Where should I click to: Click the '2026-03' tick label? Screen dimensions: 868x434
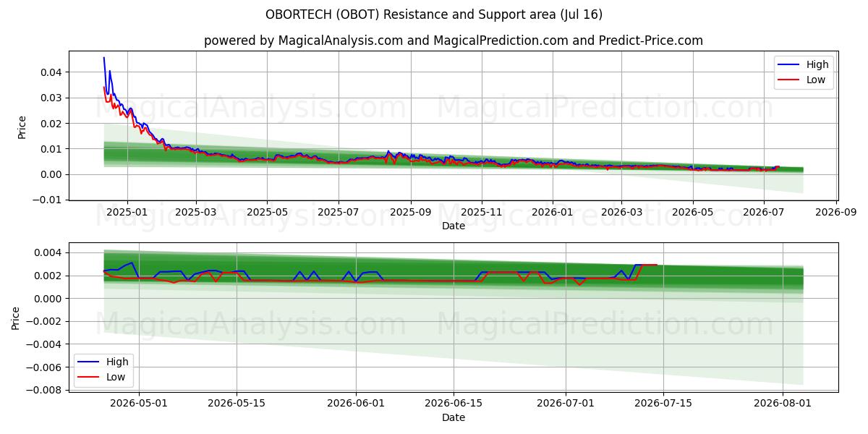(621, 212)
